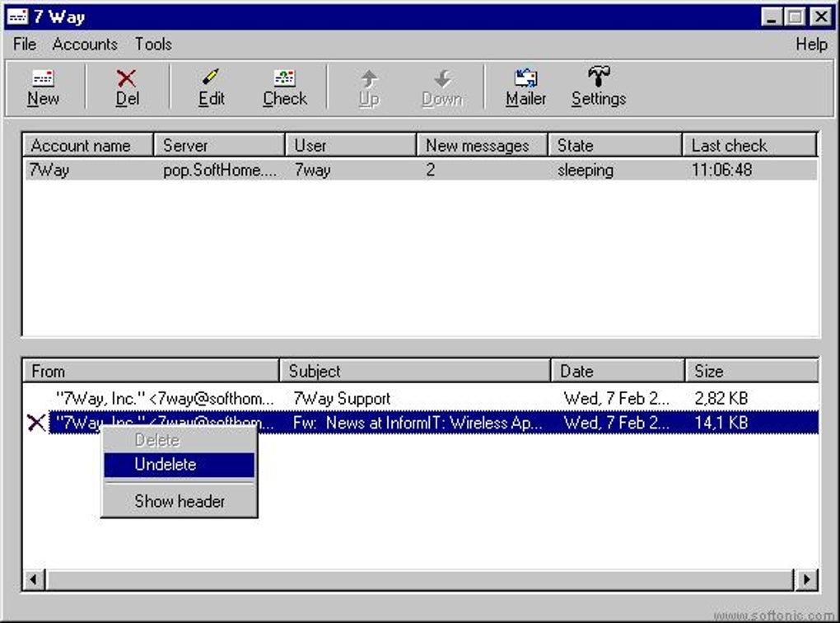Screen dimensions: 840x623
Task: Click the State column header
Action: [615, 145]
